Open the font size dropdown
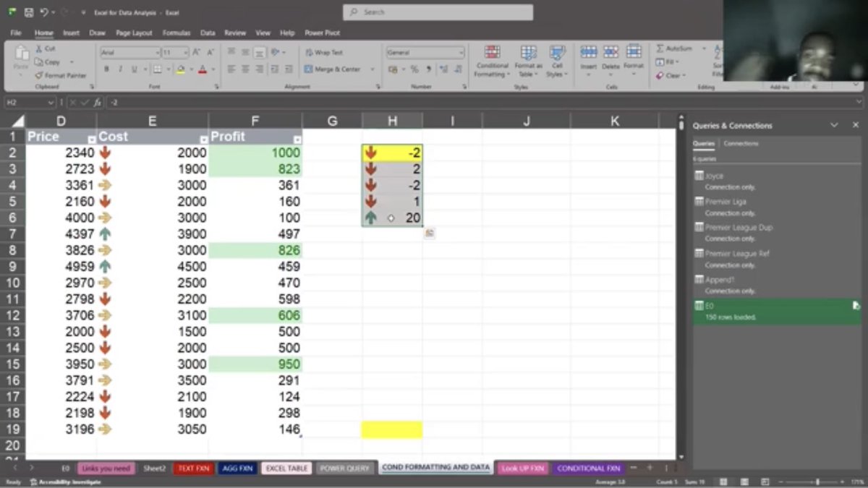The height and width of the screenshot is (488, 868). pos(186,53)
